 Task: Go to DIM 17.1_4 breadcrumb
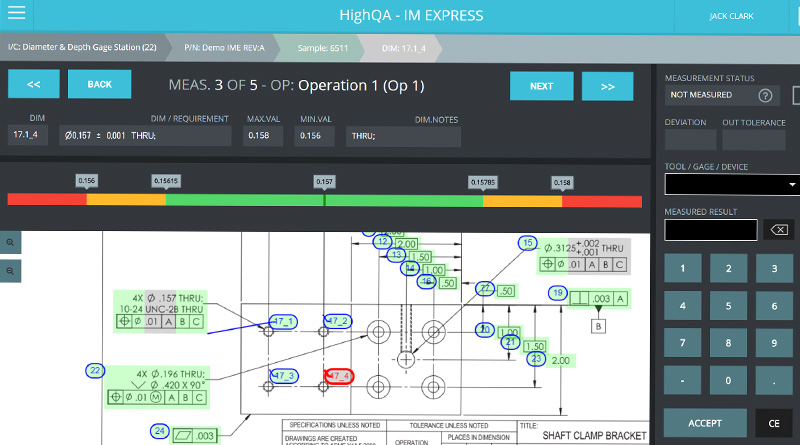[403, 48]
